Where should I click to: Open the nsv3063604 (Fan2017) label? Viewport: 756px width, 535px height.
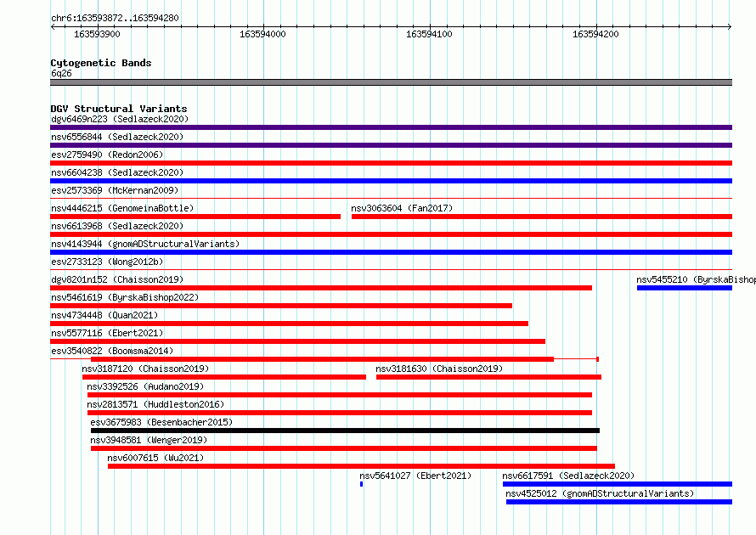[402, 208]
